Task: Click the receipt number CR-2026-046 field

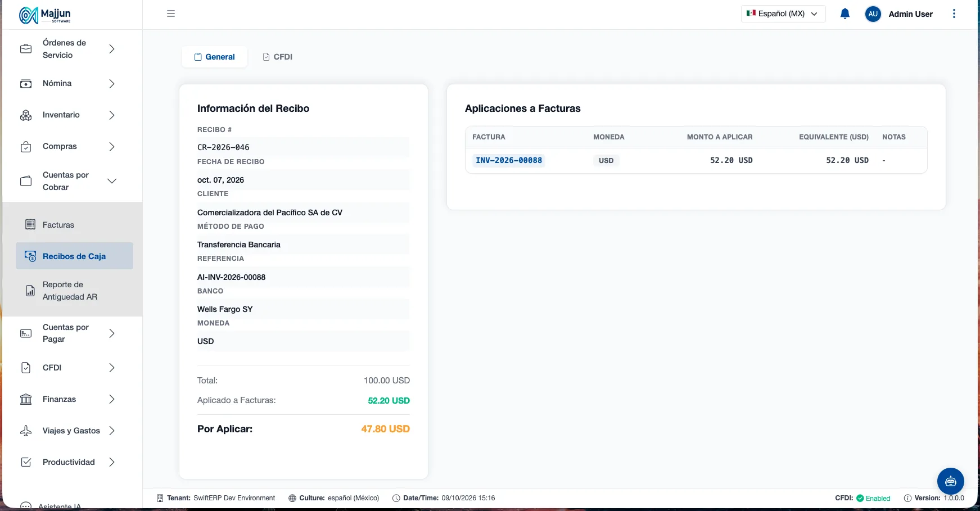Action: click(303, 147)
